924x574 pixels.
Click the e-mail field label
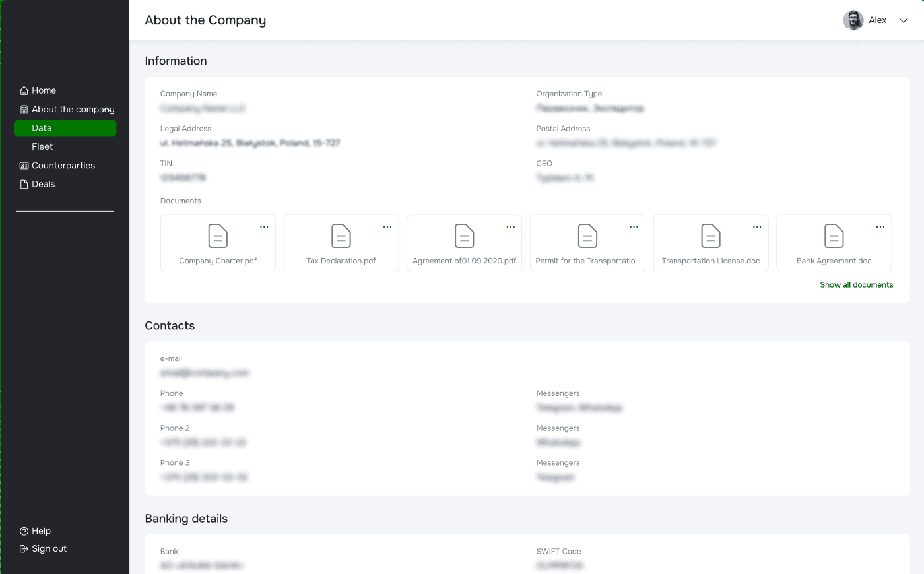(x=171, y=358)
